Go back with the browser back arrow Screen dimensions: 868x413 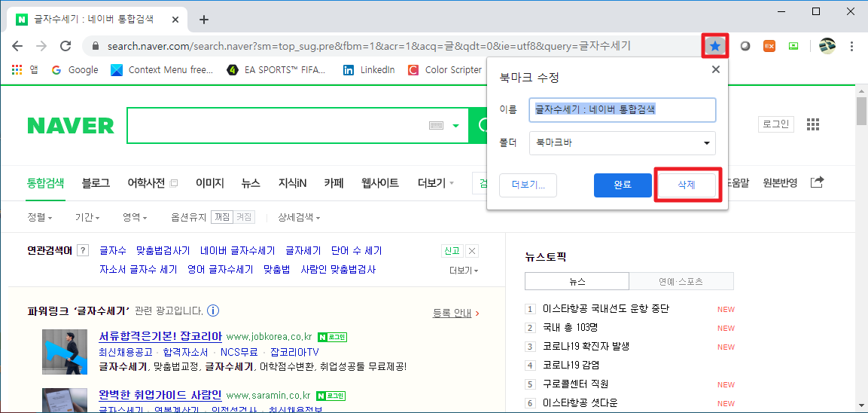(17, 46)
